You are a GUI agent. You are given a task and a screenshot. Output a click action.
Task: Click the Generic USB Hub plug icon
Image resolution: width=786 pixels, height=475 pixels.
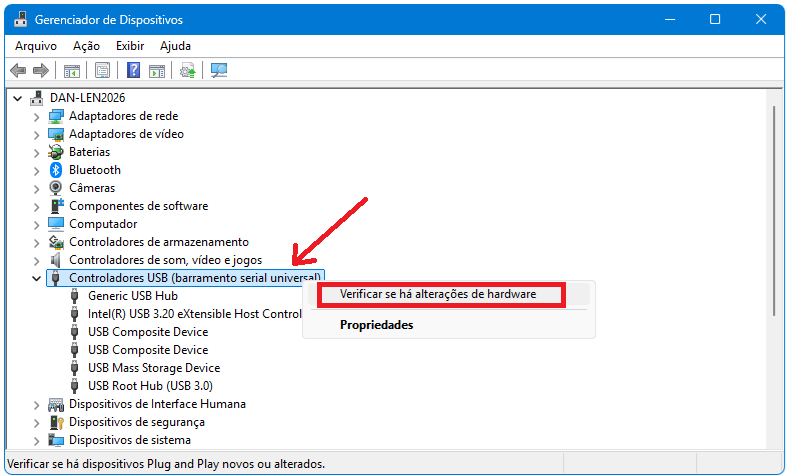75,296
